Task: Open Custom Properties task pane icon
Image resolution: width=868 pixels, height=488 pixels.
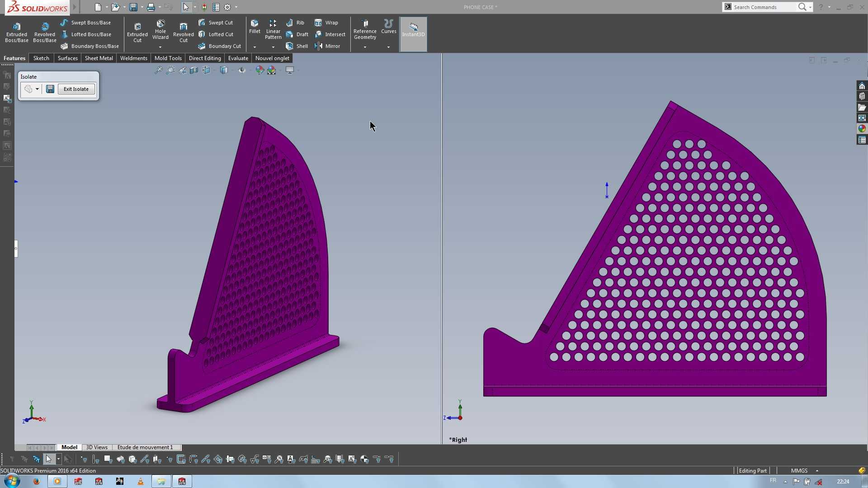Action: point(862,140)
